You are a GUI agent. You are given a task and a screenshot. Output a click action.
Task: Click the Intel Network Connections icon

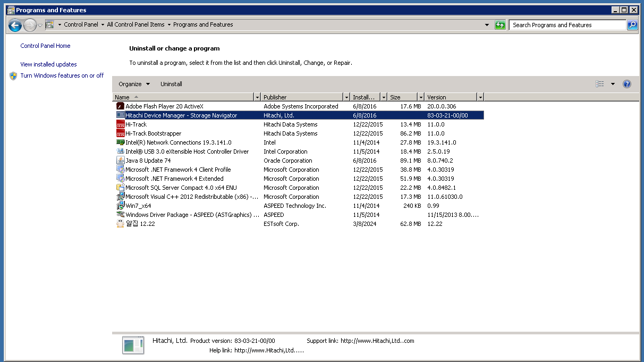pos(120,142)
